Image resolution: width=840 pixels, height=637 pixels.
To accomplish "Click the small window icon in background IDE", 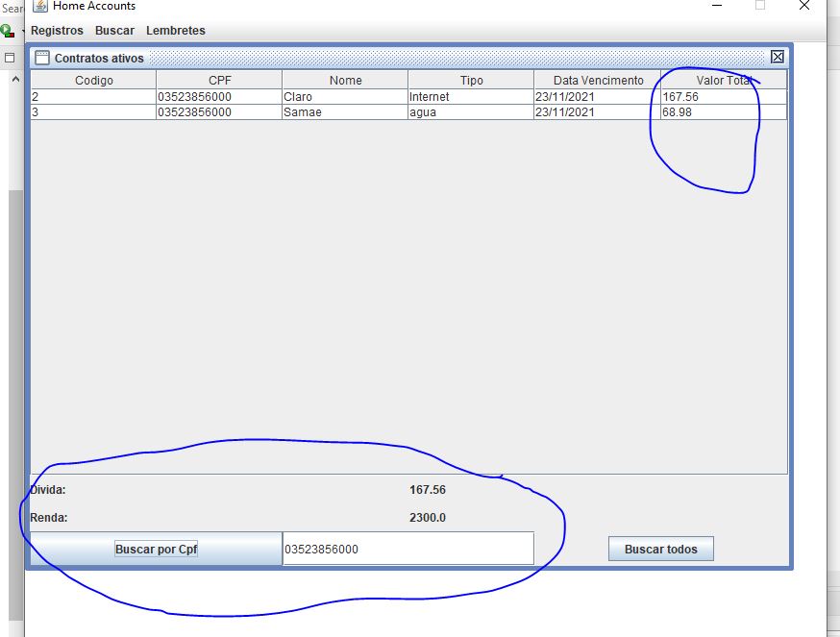I will [10, 58].
